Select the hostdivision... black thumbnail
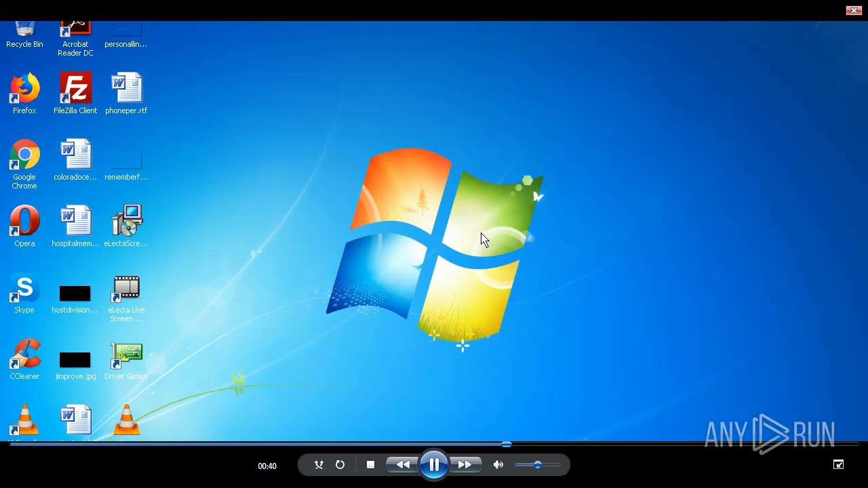The height and width of the screenshot is (488, 868). (x=75, y=298)
